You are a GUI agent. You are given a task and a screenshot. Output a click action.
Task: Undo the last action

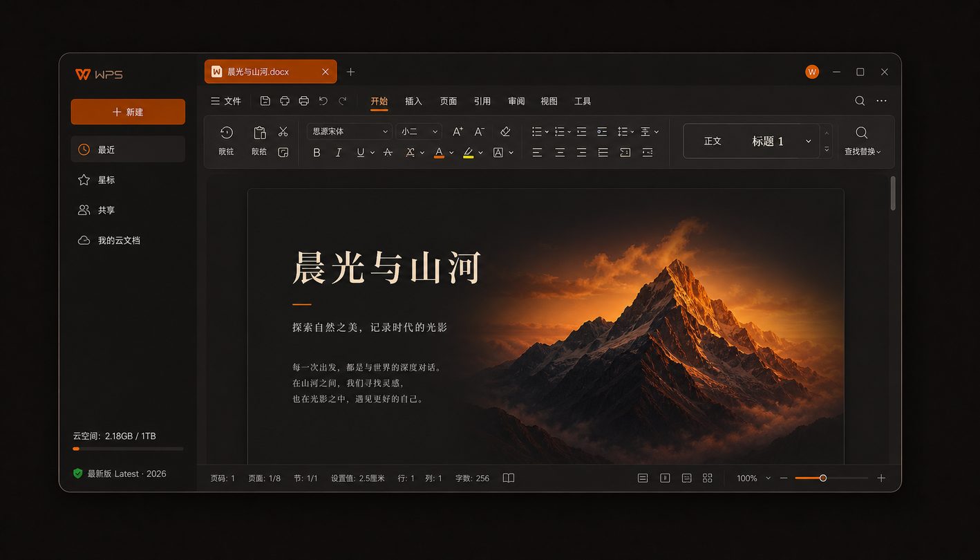(x=323, y=101)
